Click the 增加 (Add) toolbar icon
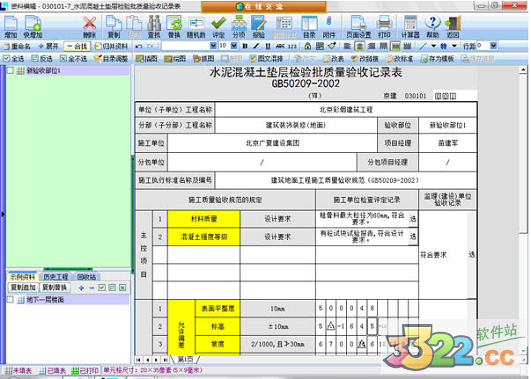This screenshot has width=531, height=379. click(x=11, y=27)
